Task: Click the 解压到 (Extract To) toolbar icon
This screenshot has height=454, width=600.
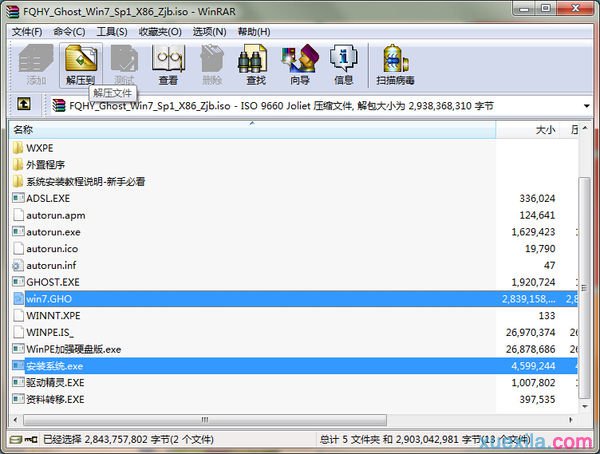Action: [80, 64]
